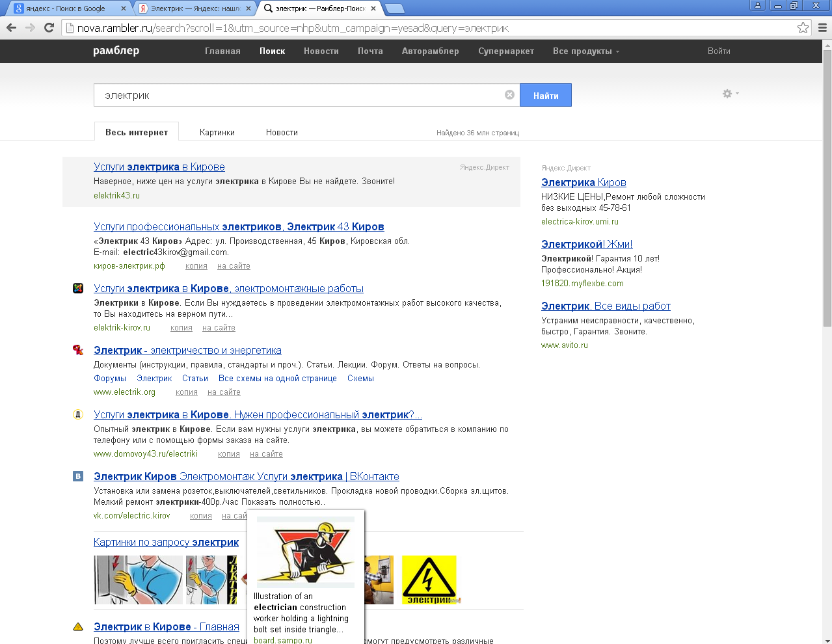832x644 pixels.
Task: Open Электрикой! Жми! sidebar ad
Action: click(587, 244)
